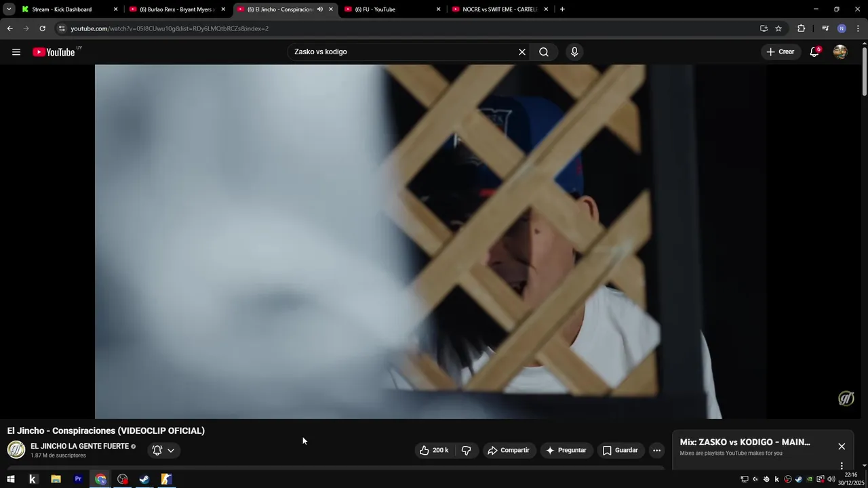Viewport: 868px width, 488px height.
Task: Click the Preguntar button
Action: (x=566, y=450)
